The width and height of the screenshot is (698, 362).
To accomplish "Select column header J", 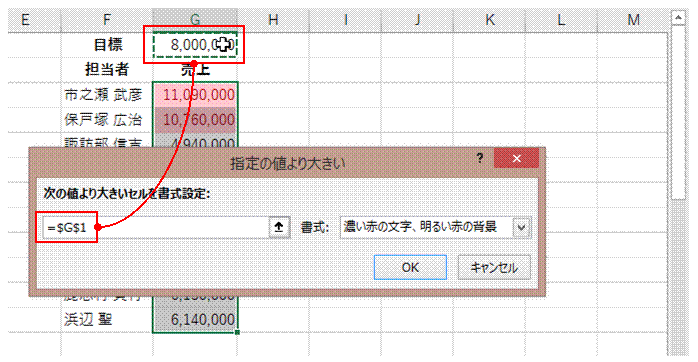I will point(417,20).
